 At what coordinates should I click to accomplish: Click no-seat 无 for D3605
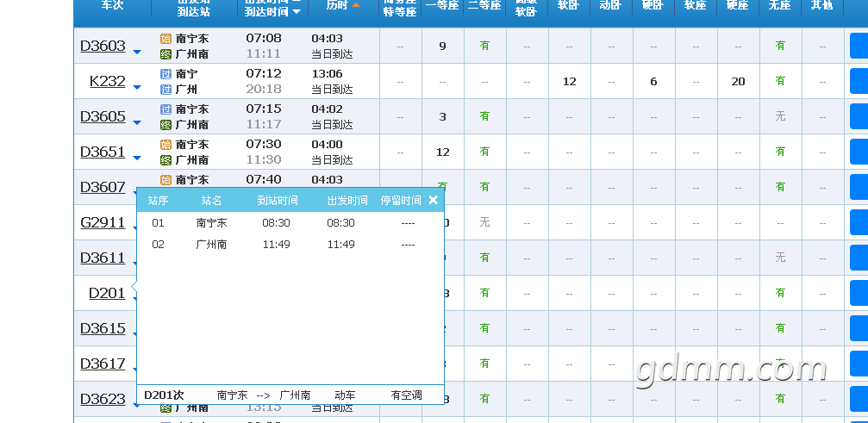point(781,116)
